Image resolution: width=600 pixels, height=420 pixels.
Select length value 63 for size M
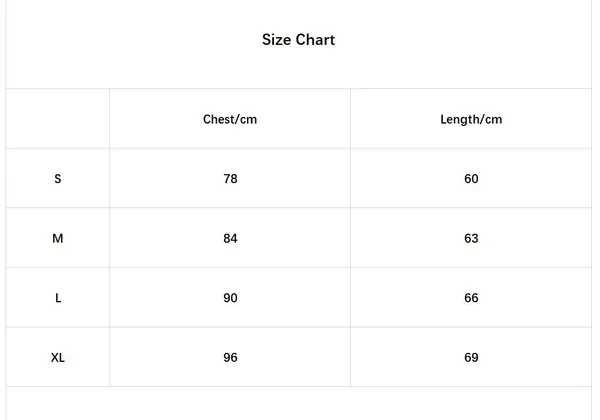coord(471,238)
